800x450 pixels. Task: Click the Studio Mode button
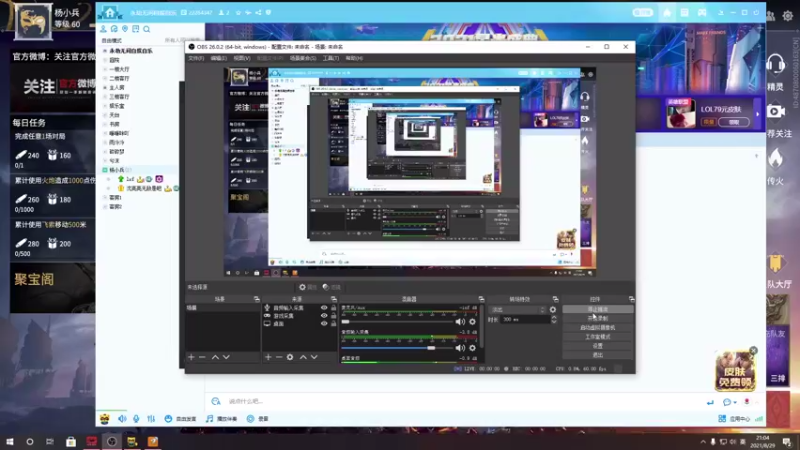(598, 337)
